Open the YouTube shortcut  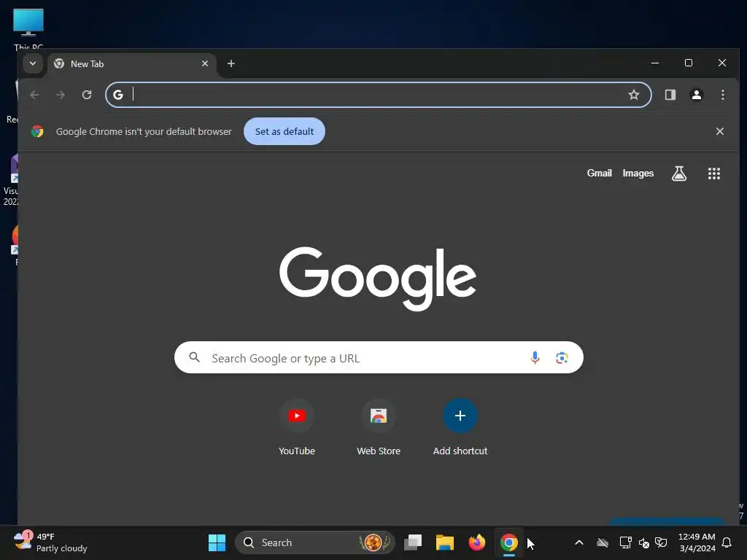click(297, 427)
